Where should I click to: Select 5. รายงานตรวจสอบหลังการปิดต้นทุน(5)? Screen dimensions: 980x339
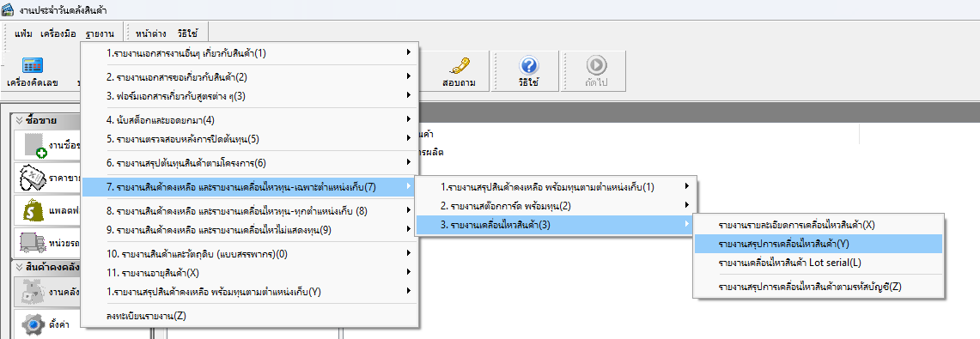click(250, 138)
